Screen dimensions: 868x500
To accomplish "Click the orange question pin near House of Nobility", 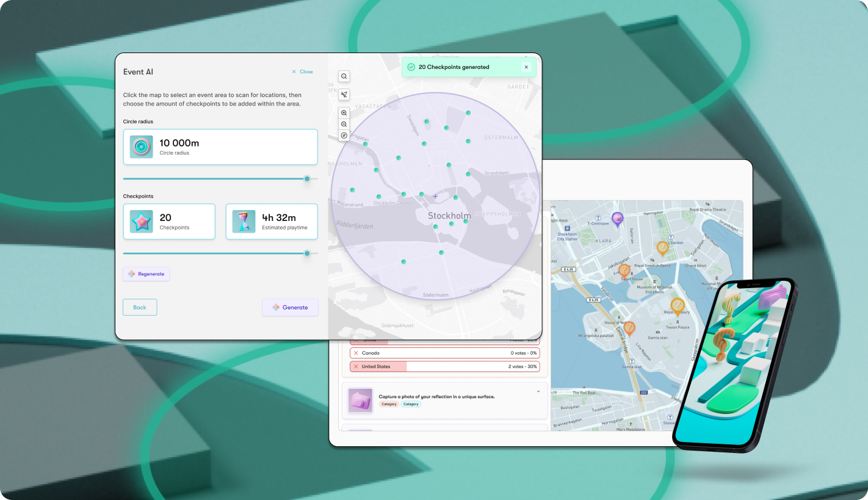I will click(629, 328).
